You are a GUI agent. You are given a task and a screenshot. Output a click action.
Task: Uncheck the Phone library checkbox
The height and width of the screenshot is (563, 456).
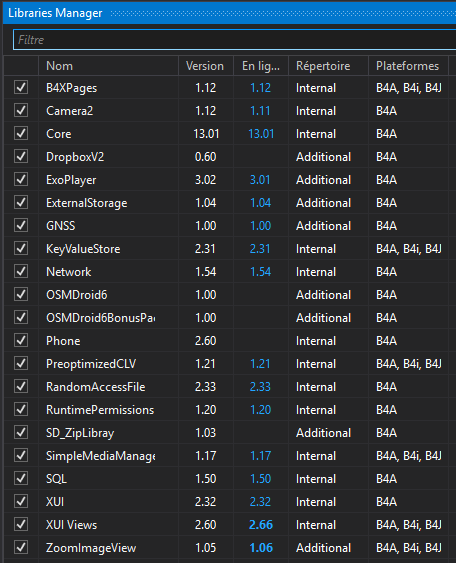21,340
